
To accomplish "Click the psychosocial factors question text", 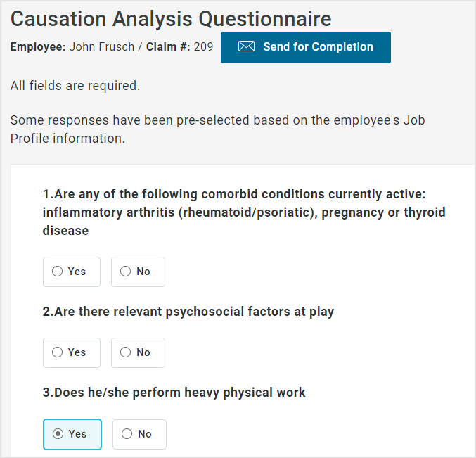I will click(x=188, y=311).
